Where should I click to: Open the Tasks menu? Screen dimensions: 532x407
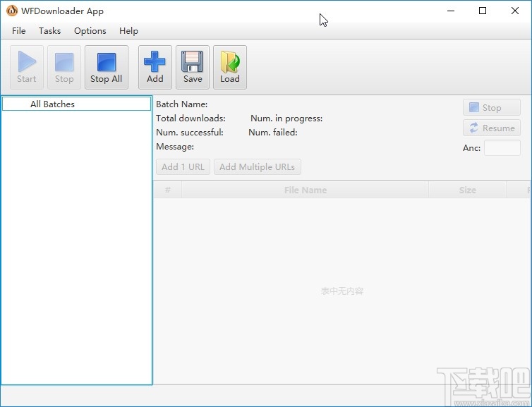click(49, 31)
